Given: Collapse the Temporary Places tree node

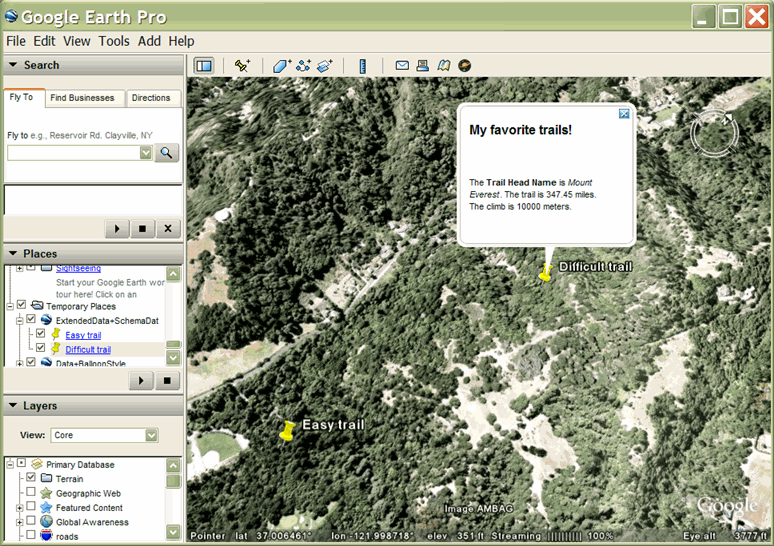Looking at the screenshot, I should [x=9, y=305].
